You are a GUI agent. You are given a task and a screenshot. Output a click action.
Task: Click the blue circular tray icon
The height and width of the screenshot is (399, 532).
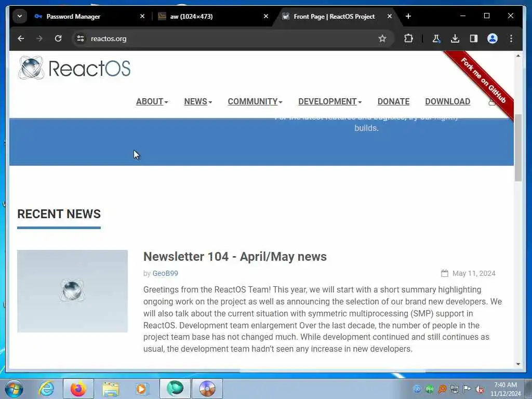pyautogui.click(x=417, y=389)
